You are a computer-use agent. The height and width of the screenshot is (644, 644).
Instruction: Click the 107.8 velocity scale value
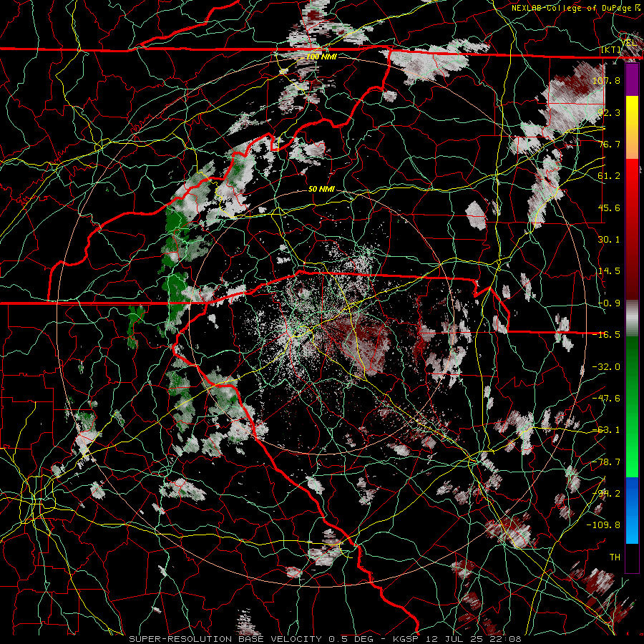606,80
